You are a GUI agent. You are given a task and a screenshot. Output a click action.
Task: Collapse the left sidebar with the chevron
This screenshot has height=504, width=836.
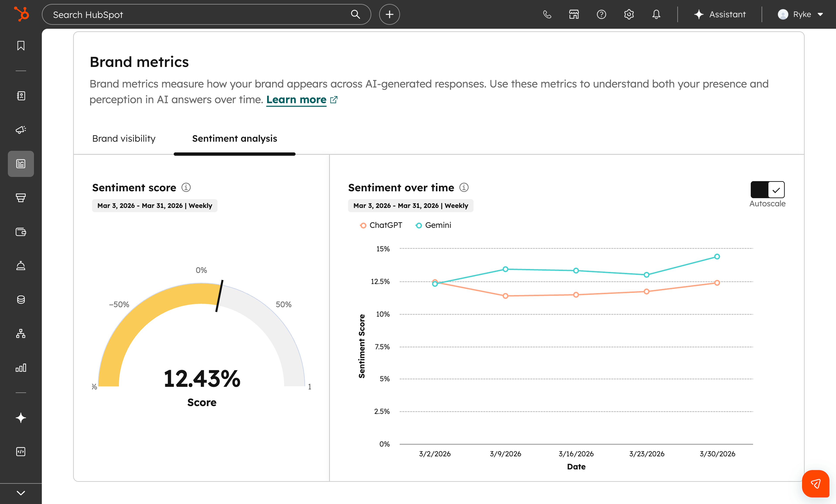coord(21,493)
